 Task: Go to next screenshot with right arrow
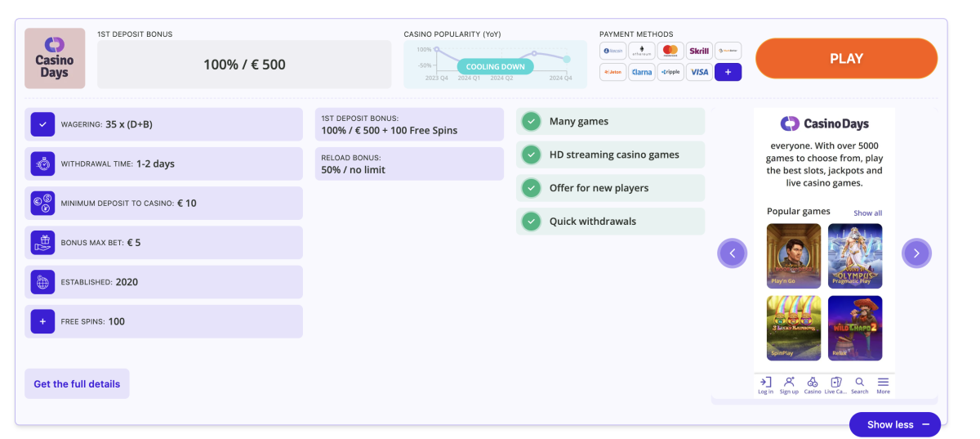(x=916, y=253)
